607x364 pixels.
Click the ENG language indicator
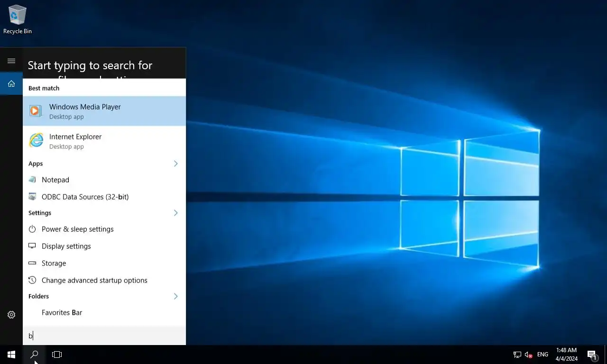click(543, 355)
